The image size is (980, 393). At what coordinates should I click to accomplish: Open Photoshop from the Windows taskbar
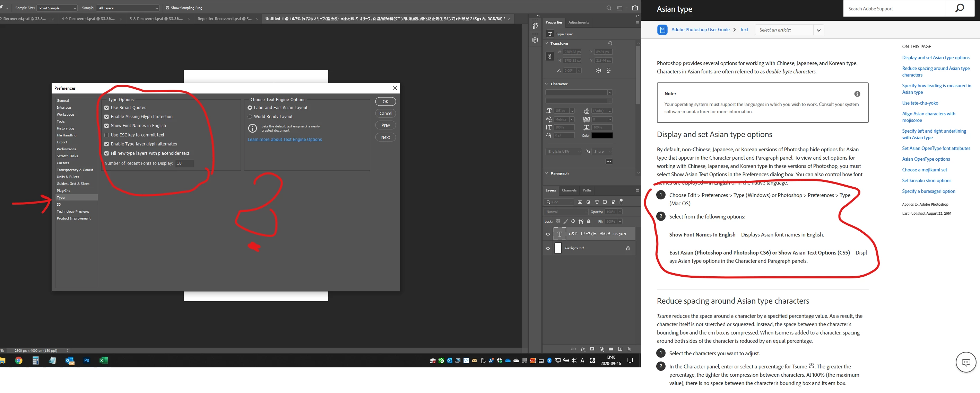[87, 360]
